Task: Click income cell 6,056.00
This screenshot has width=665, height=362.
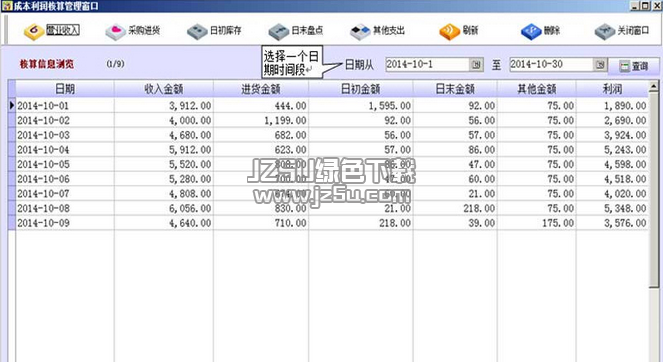Action: coord(164,208)
